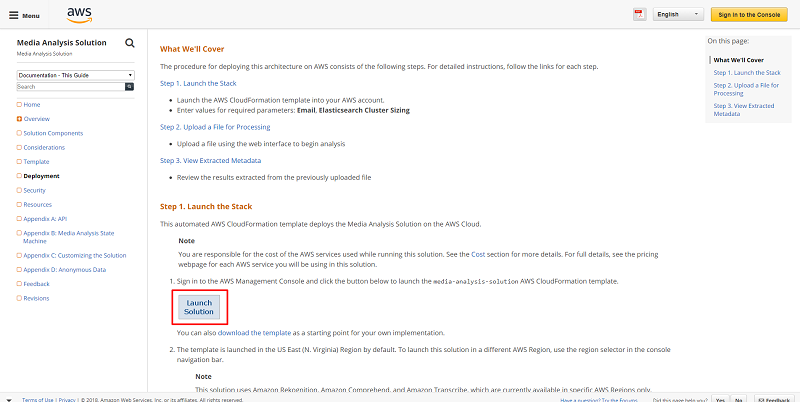Screen dimensions: 800x402
Task: Open Security page in sidebar
Action: pos(34,190)
